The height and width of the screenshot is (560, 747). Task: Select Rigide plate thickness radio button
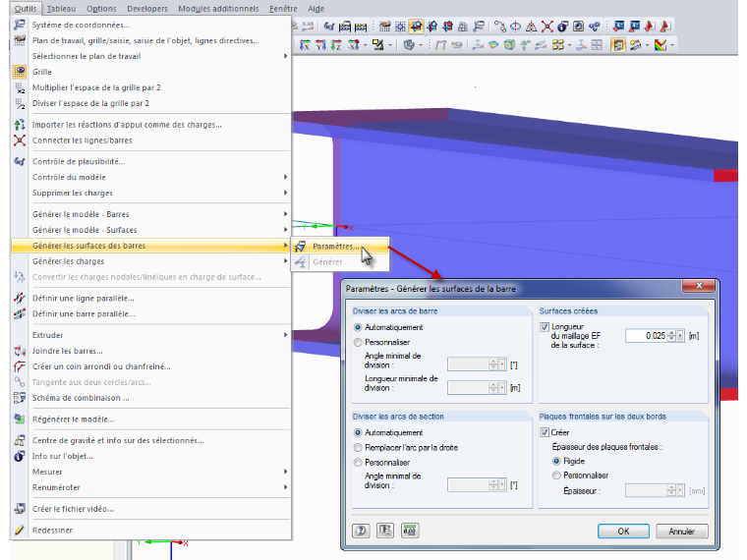556,461
